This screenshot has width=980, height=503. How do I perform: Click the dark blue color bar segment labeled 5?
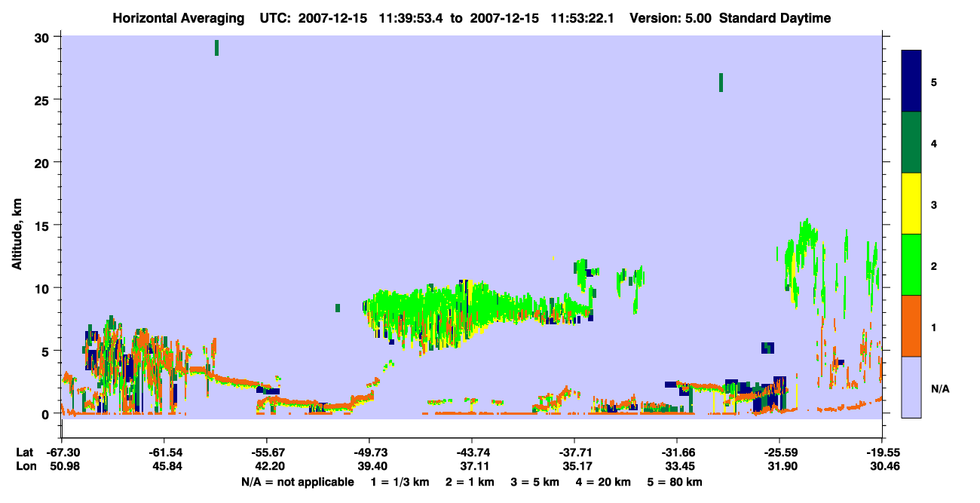[911, 81]
